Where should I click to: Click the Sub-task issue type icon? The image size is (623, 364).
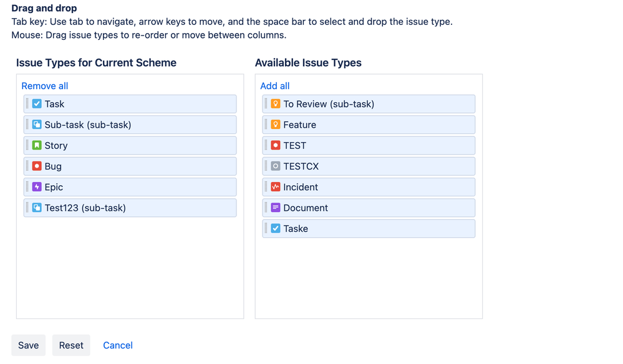pyautogui.click(x=37, y=125)
